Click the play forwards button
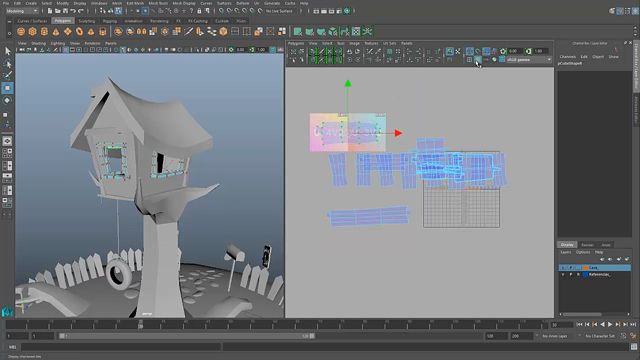Screen dimensions: 640x360 (x=610, y=324)
